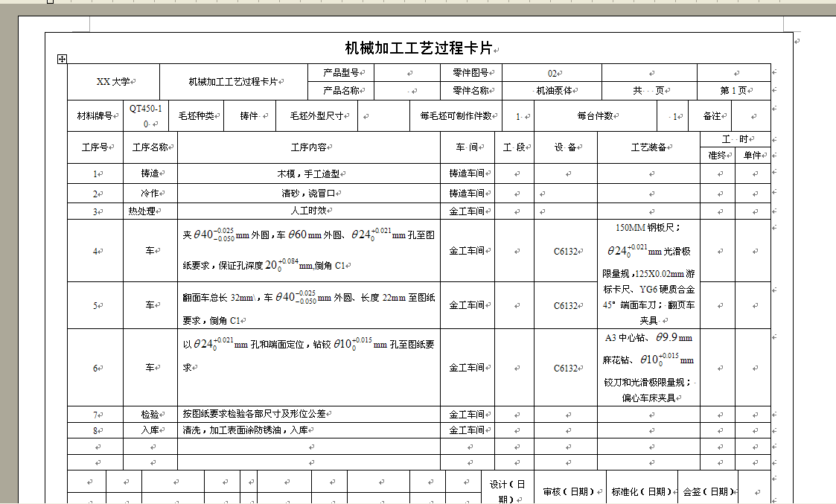Select the 入库 process name in row 8
This screenshot has height=504, width=836.
click(x=150, y=430)
